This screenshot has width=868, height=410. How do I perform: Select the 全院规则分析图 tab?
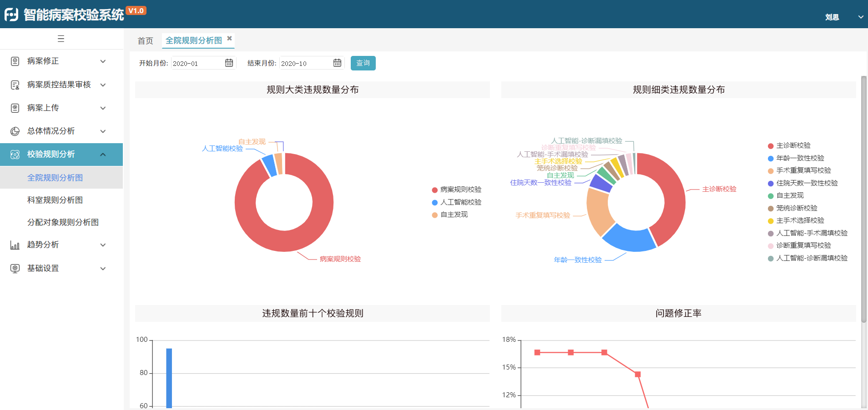coord(194,40)
